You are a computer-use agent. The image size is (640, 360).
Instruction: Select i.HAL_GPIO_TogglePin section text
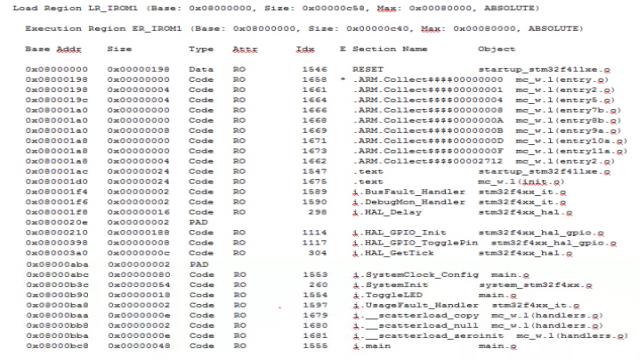(415, 243)
